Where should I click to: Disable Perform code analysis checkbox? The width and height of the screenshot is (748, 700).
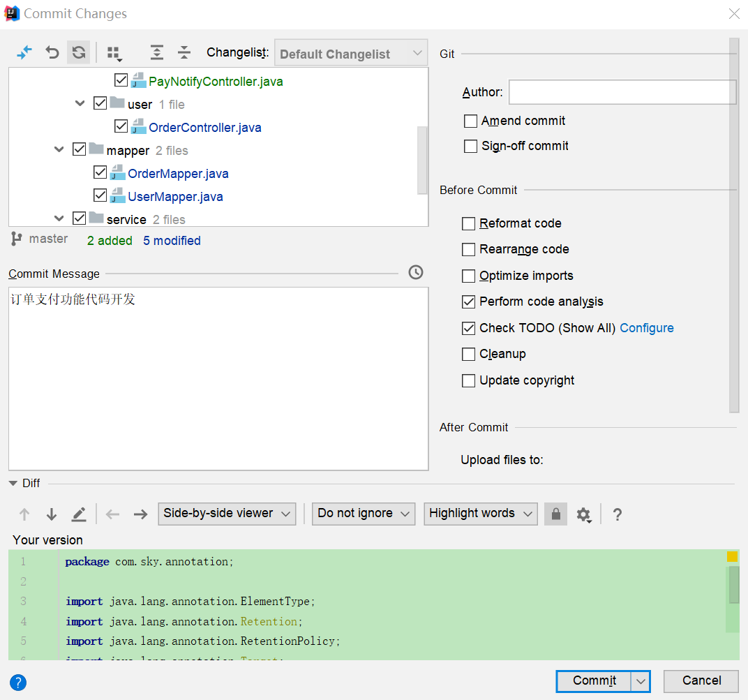click(x=469, y=302)
